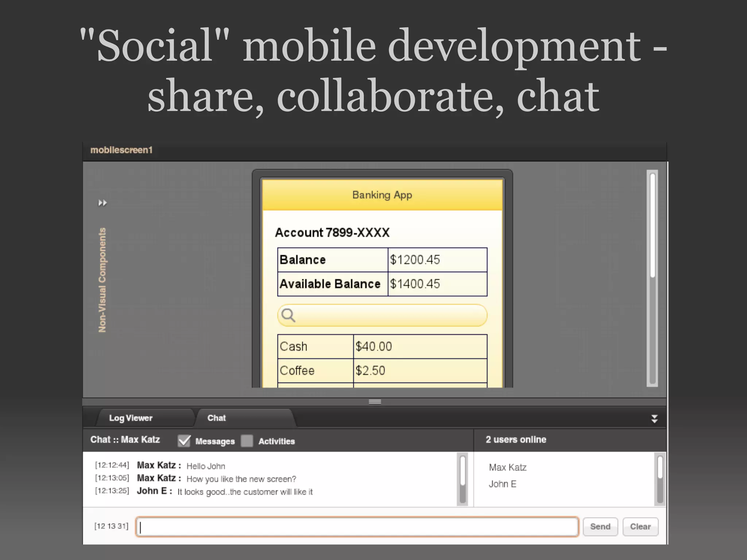
Task: Expand the Non-Visual Components panel arrows
Action: pos(102,203)
